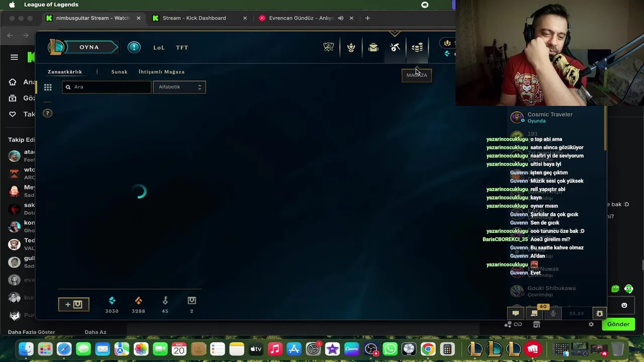This screenshot has height=362, width=644.
Task: Click the Ara search field
Action: point(107,87)
